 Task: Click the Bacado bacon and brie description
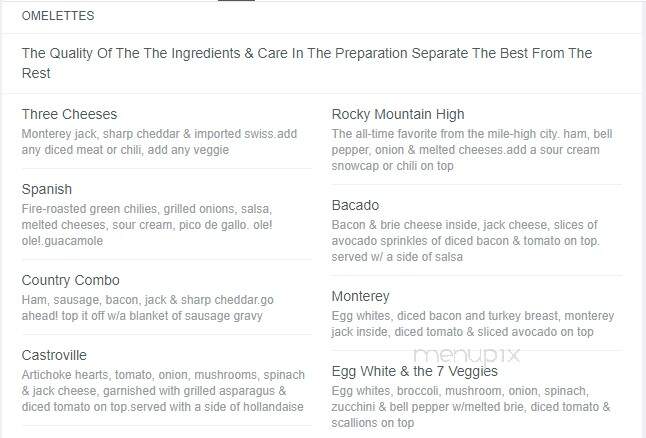pos(466,241)
